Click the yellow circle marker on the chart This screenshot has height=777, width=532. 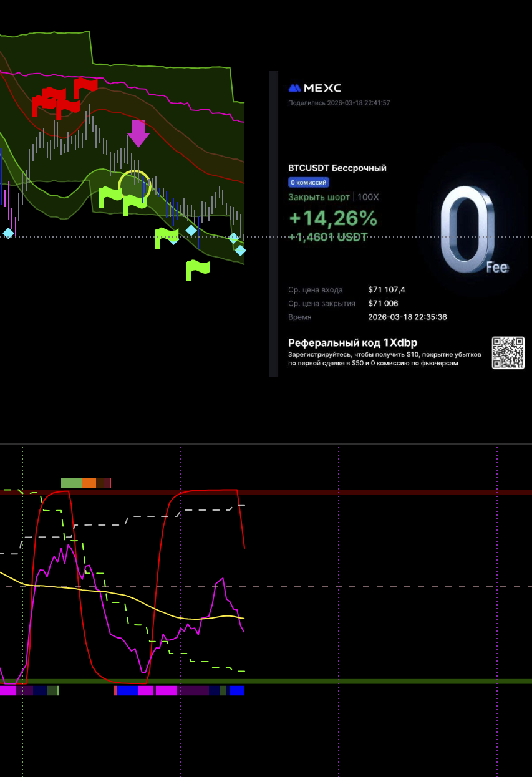click(x=135, y=185)
